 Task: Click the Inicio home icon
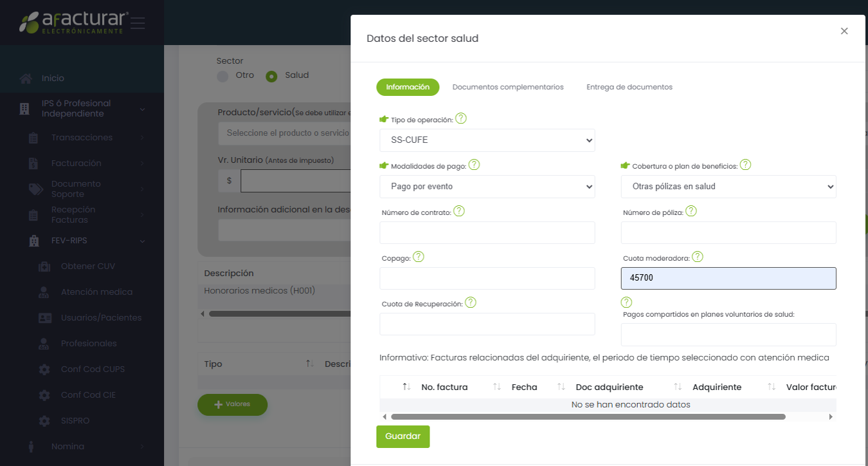pos(26,79)
